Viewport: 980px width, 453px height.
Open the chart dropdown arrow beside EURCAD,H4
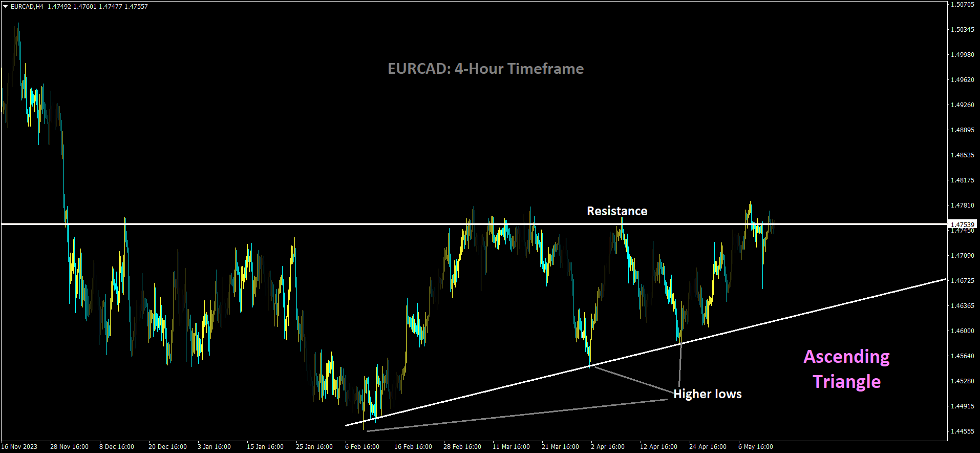pyautogui.click(x=6, y=7)
